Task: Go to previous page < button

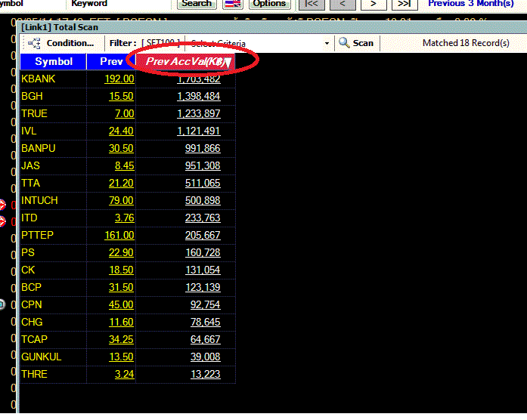Action: pyautogui.click(x=343, y=4)
